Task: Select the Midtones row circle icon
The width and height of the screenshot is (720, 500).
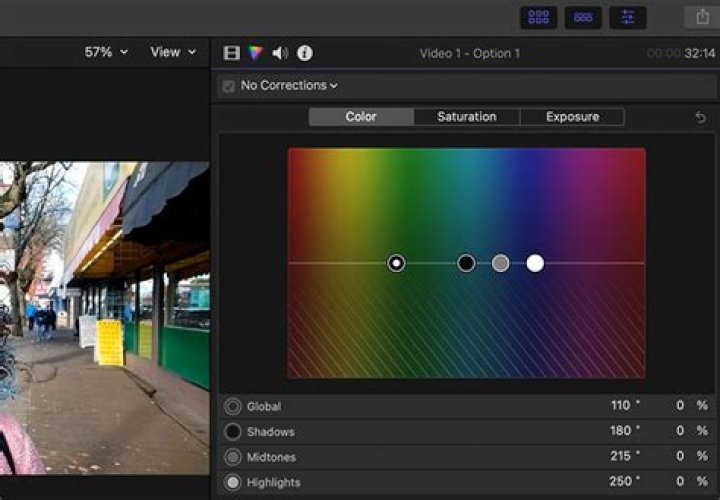Action: [x=233, y=457]
